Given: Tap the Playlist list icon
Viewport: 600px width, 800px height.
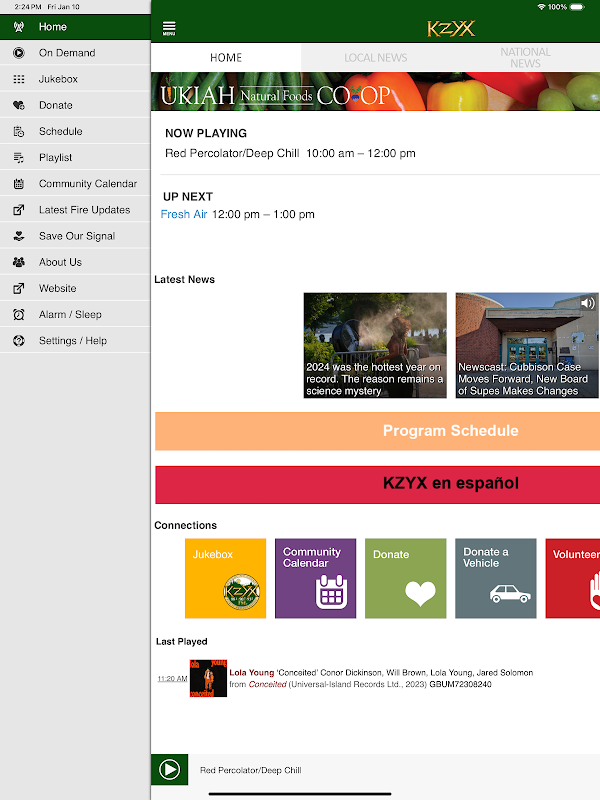Looking at the screenshot, I should coord(19,158).
